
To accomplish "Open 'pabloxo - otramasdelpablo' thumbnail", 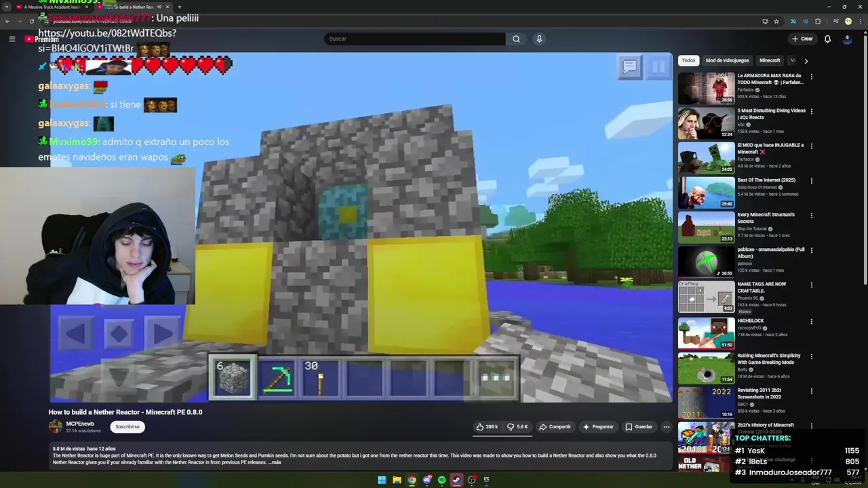I will click(x=706, y=262).
